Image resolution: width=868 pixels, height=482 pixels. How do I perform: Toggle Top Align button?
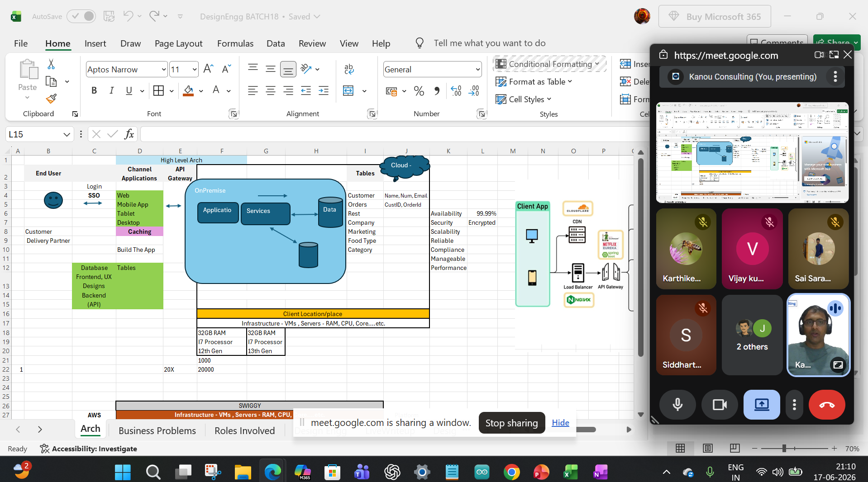[253, 69]
